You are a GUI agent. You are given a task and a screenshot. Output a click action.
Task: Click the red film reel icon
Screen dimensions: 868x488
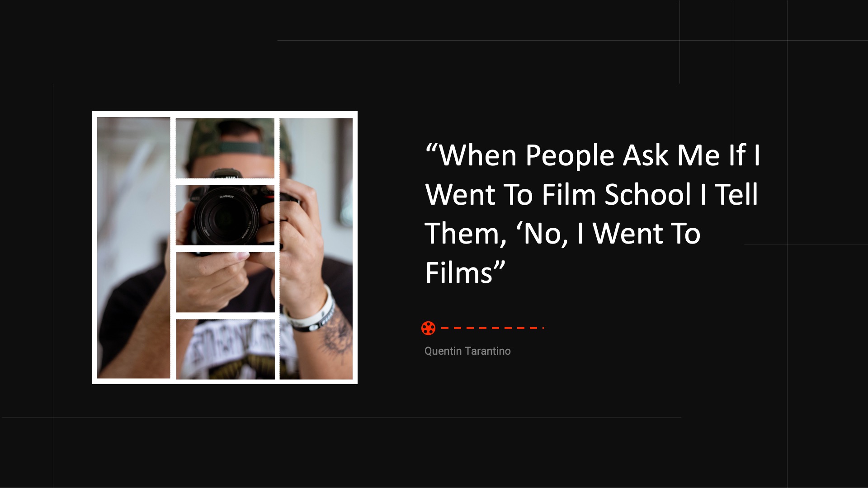[428, 328]
